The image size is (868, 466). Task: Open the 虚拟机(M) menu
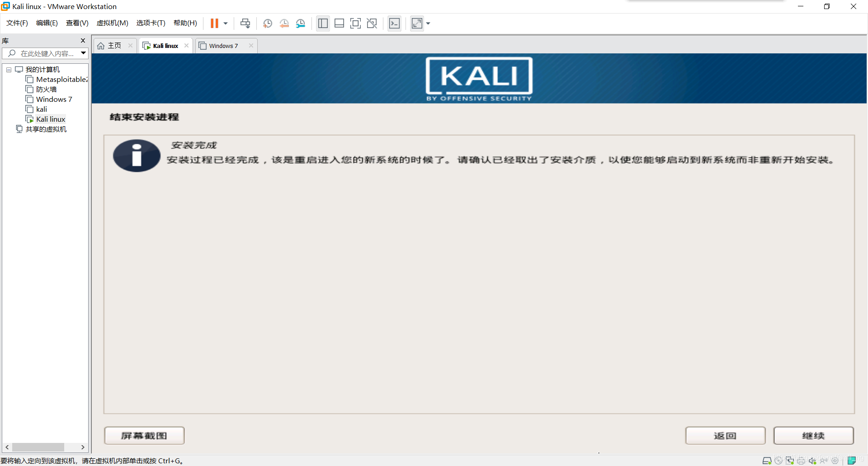click(x=112, y=23)
